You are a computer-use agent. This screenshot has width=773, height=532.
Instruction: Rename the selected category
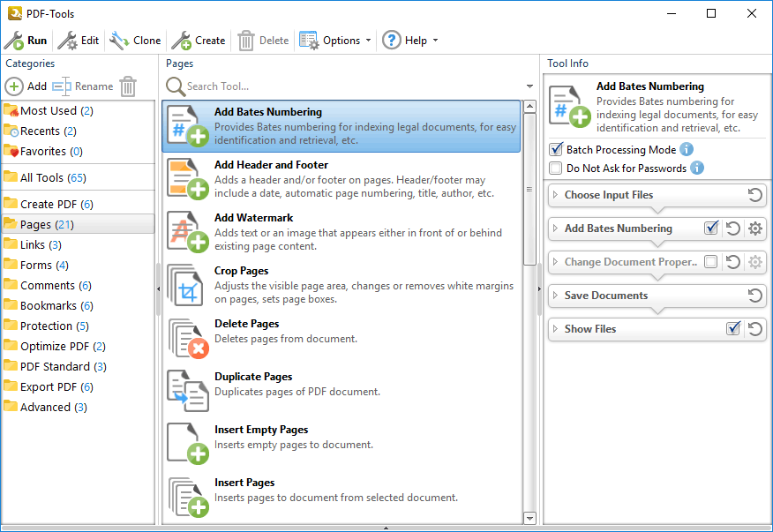(83, 86)
